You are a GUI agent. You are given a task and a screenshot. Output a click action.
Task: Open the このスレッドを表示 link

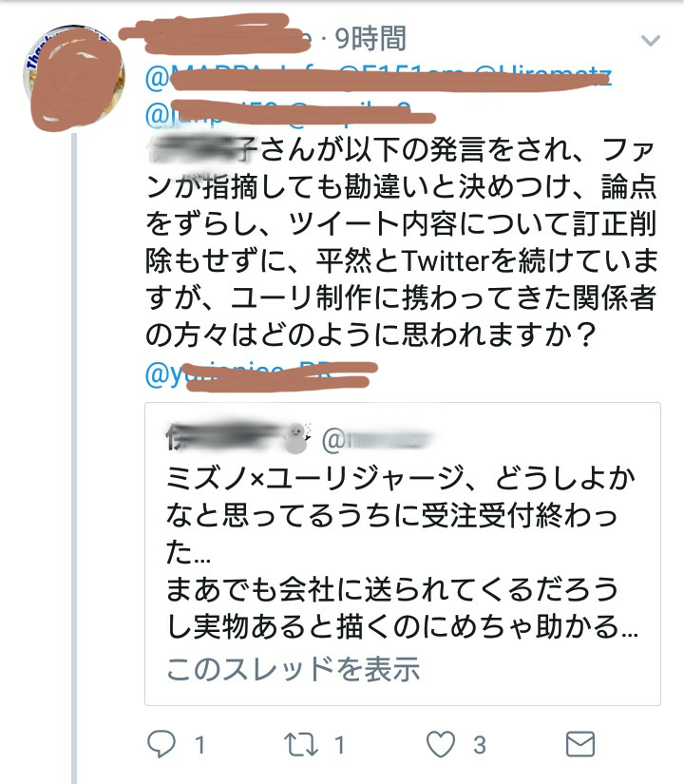point(294,669)
